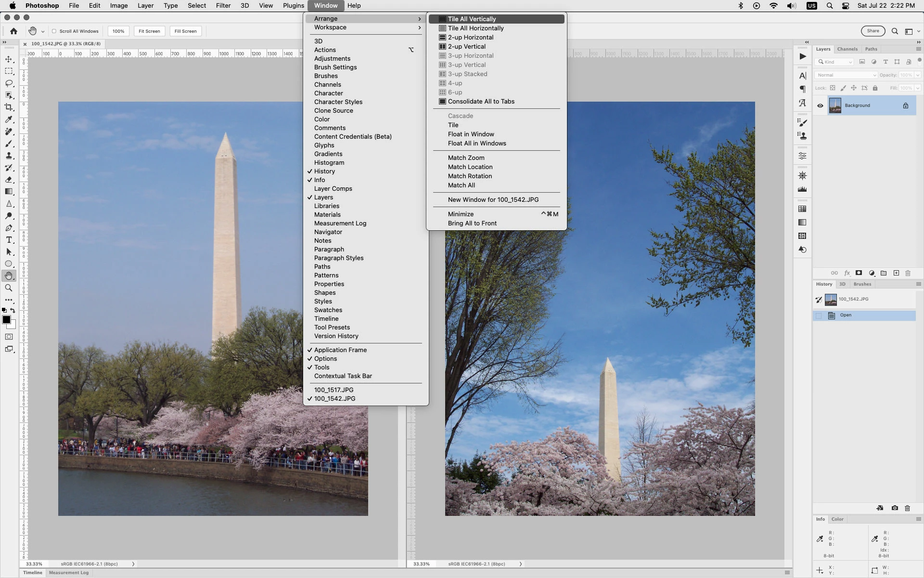Open the Normal blend mode dropdown
The height and width of the screenshot is (578, 924).
[x=846, y=75]
